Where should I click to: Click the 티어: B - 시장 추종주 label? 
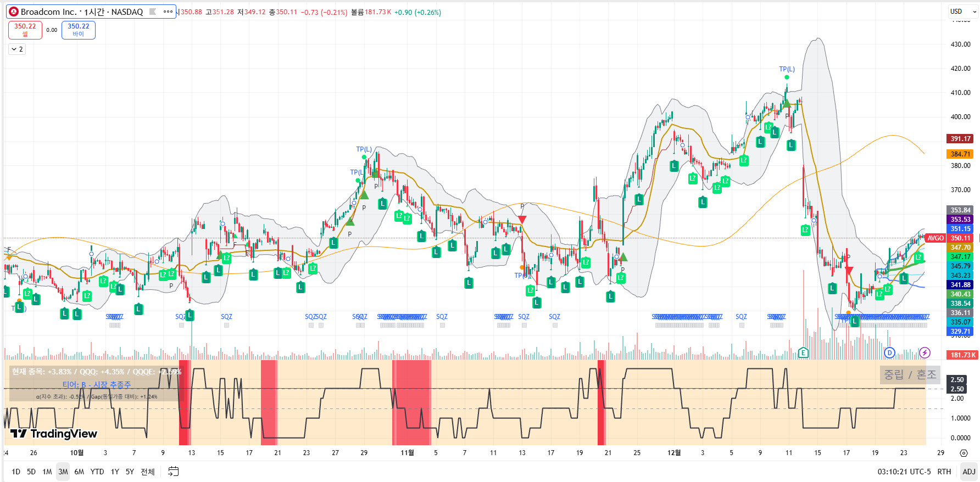pyautogui.click(x=97, y=385)
